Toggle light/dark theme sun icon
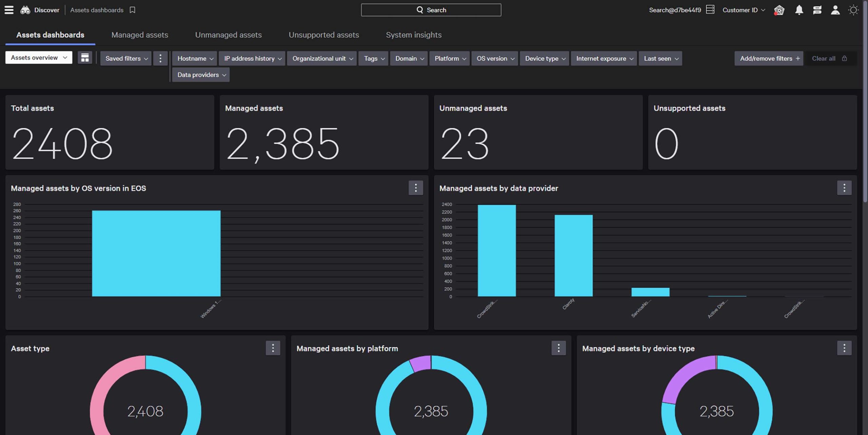The image size is (868, 435). point(853,10)
